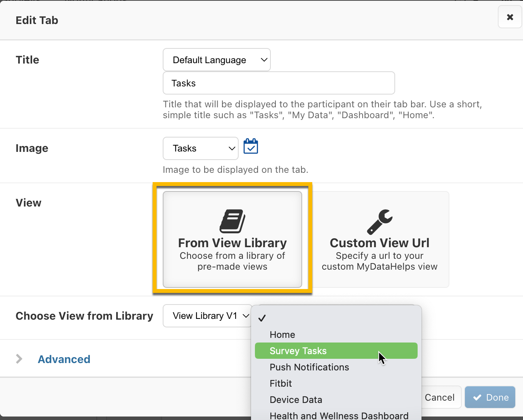
Task: Choose Survey Tasks from the view list
Action: click(x=336, y=351)
